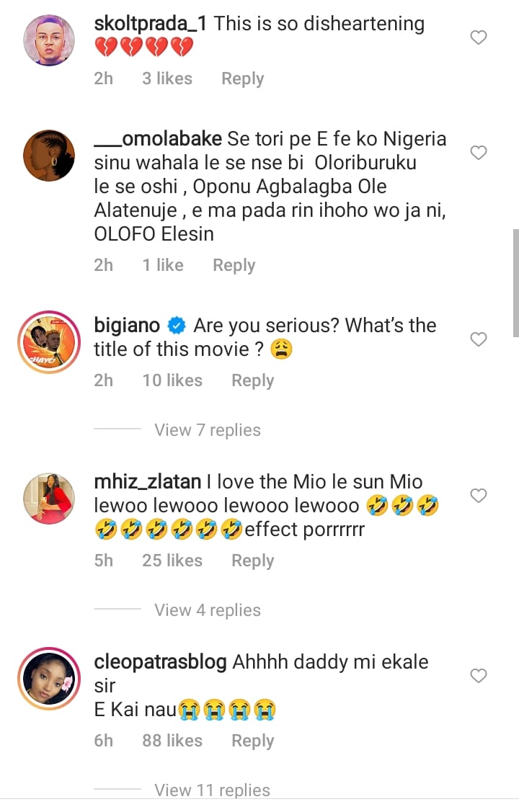Tap bigiano's verified badge
Screen dimensions: 519x812
[177, 326]
